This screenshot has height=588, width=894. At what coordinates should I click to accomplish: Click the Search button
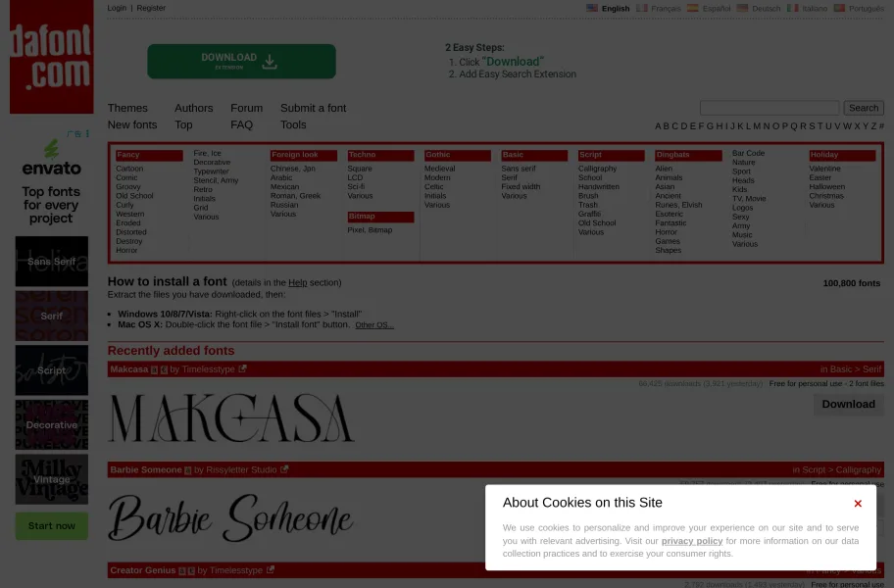[x=864, y=108]
